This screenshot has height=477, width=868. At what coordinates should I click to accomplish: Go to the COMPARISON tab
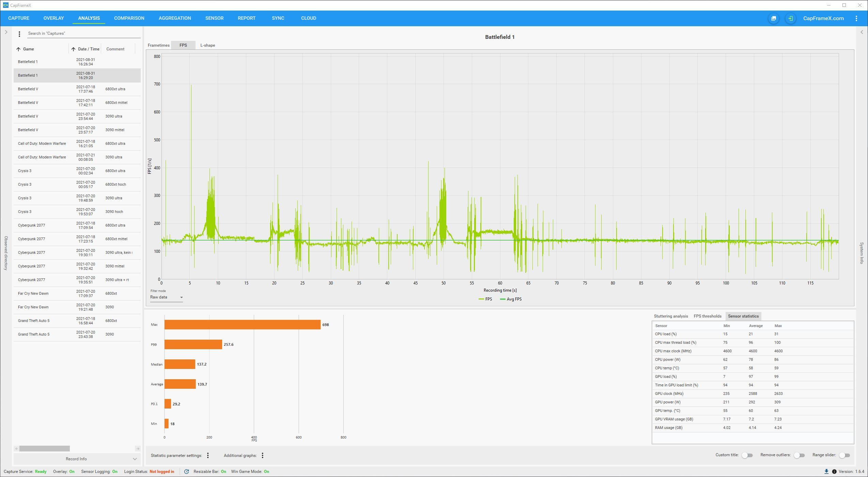coord(129,18)
